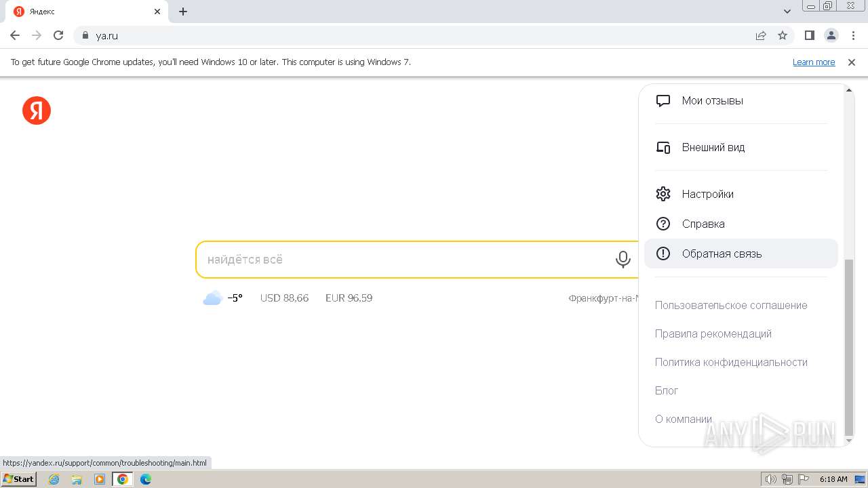
Task: Launch media player from taskbar
Action: [100, 479]
